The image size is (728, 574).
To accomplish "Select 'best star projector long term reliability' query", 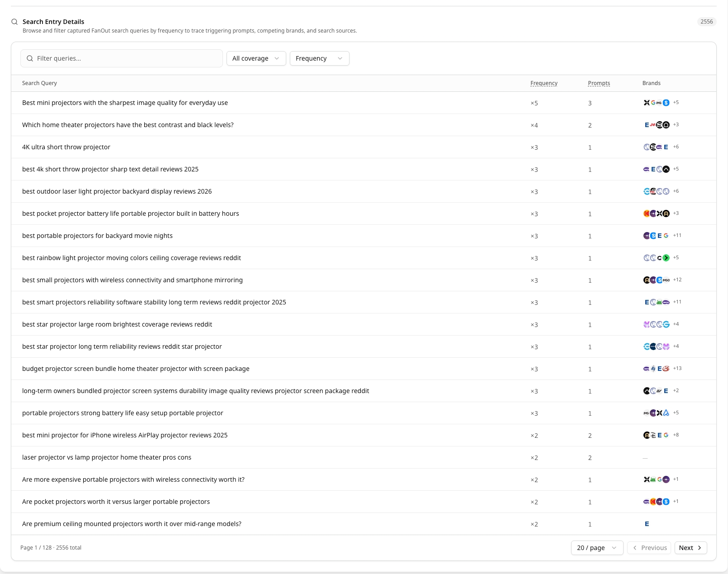I will (122, 346).
